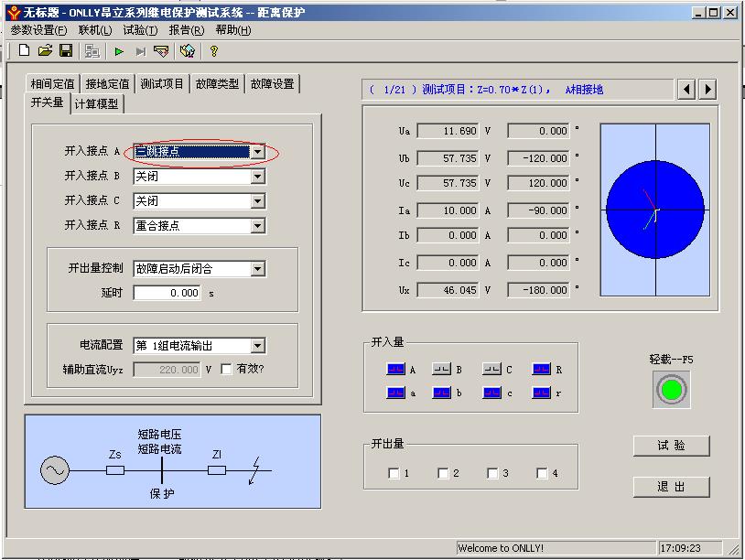Viewport: 745px width, 560px height.
Task: Click the next test item arrow
Action: tap(707, 90)
